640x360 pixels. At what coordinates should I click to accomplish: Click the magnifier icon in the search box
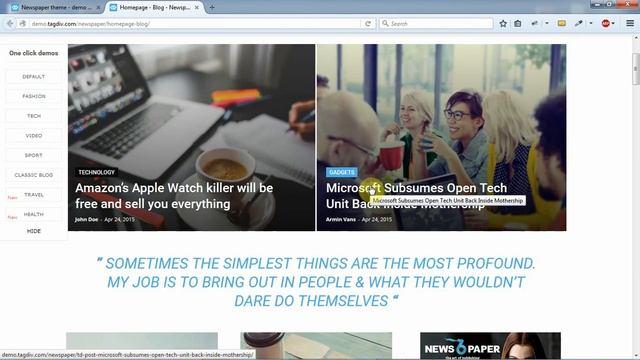point(385,24)
